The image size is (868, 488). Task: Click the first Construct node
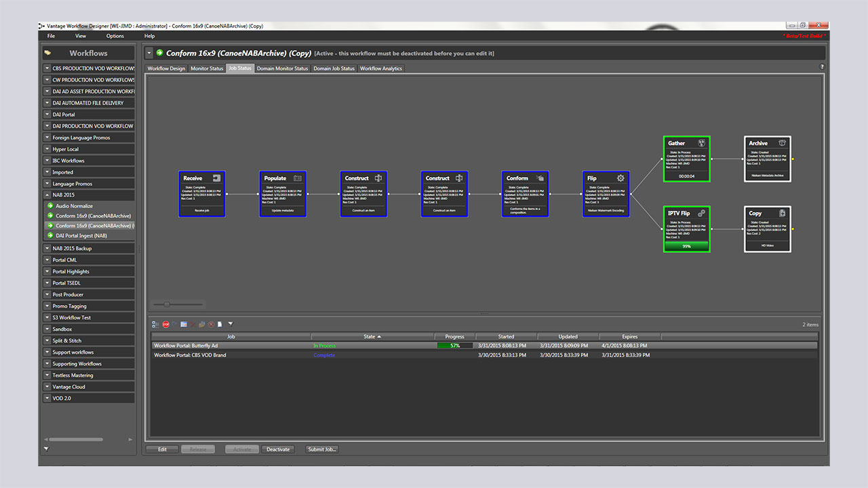click(363, 194)
